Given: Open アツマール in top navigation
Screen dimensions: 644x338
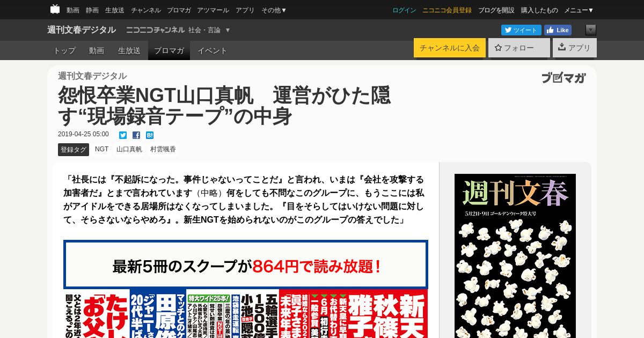Looking at the screenshot, I should [213, 10].
